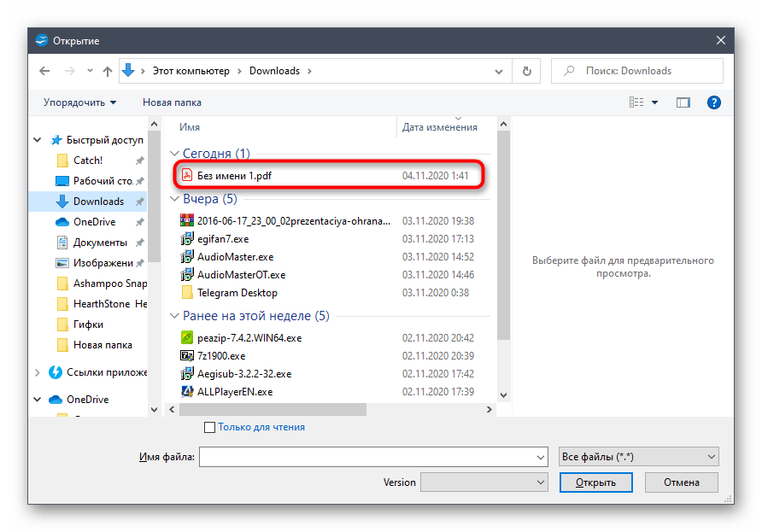The image size is (762, 532).
Task: Open help with the question mark icon
Action: tap(713, 102)
